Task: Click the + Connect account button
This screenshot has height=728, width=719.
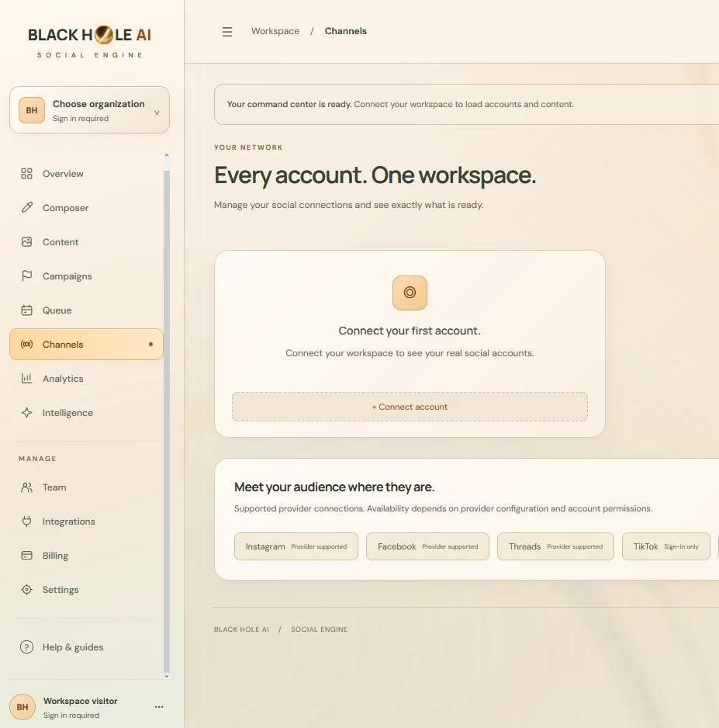Action: click(x=410, y=407)
